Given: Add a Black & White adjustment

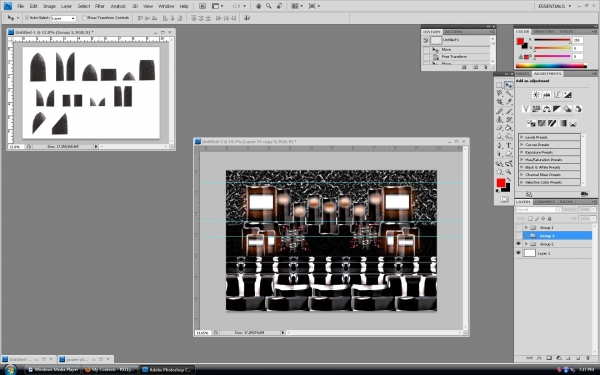Looking at the screenshot, I should (x=557, y=109).
